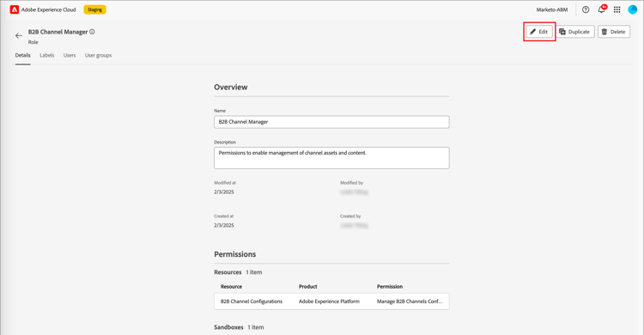Click info icon beside B2B Channel Manager
The width and height of the screenshot is (644, 335).
point(92,32)
